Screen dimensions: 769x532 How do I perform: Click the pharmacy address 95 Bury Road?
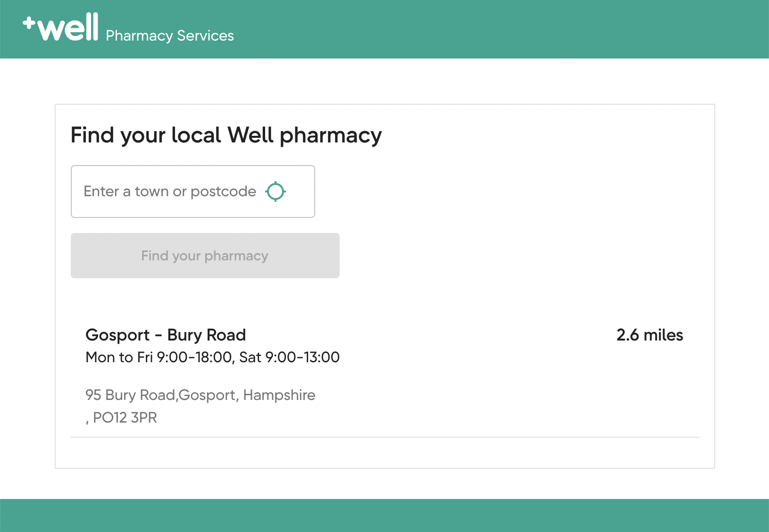[x=200, y=395]
